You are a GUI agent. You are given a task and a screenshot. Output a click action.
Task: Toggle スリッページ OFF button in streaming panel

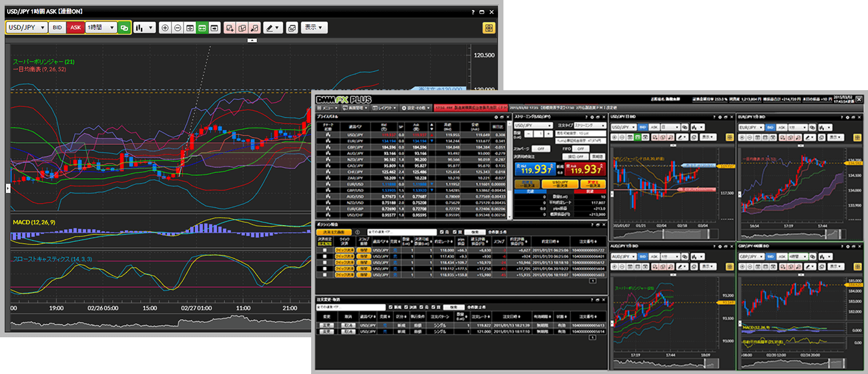540,148
